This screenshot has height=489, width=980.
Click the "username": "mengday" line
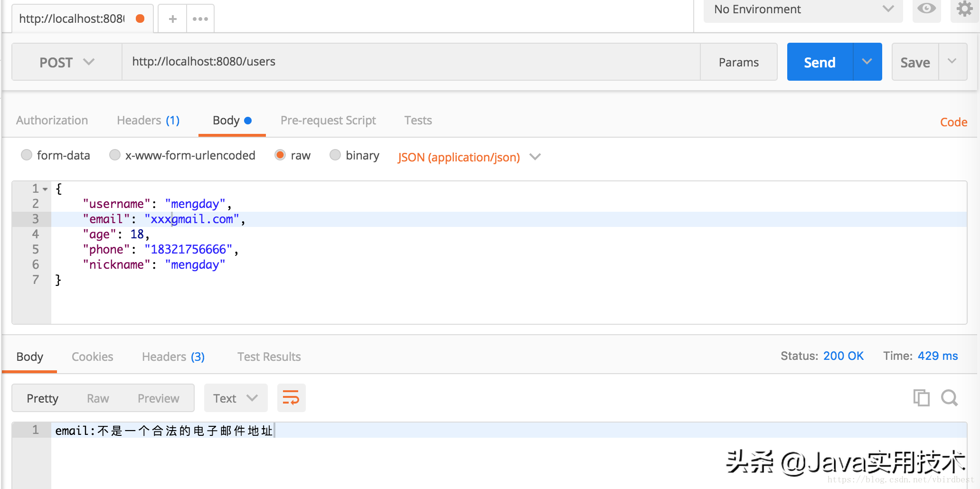tap(157, 204)
